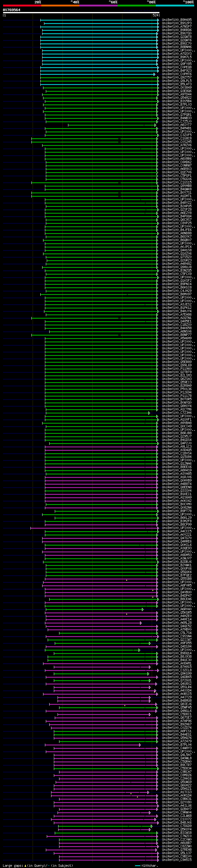Image resolution: width=197 pixels, height=868 pixels.
Task: Select the UniRef100_Q12NA6 label
Action: (176, 464)
